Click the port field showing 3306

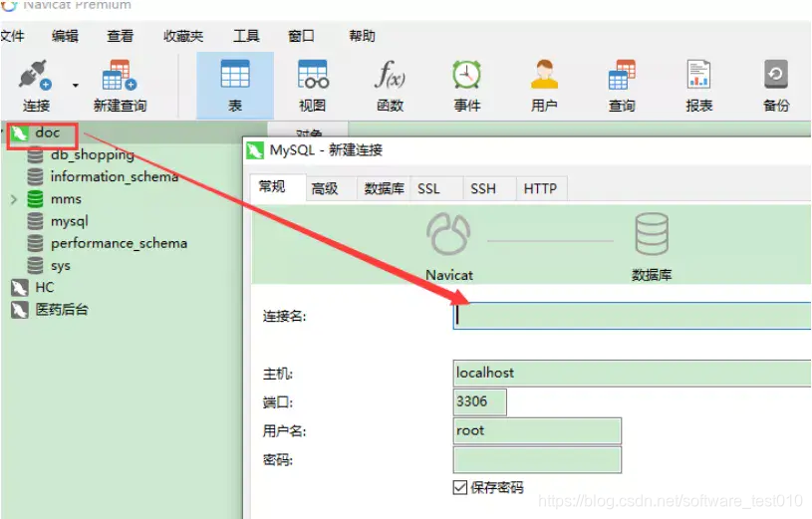[x=479, y=401]
